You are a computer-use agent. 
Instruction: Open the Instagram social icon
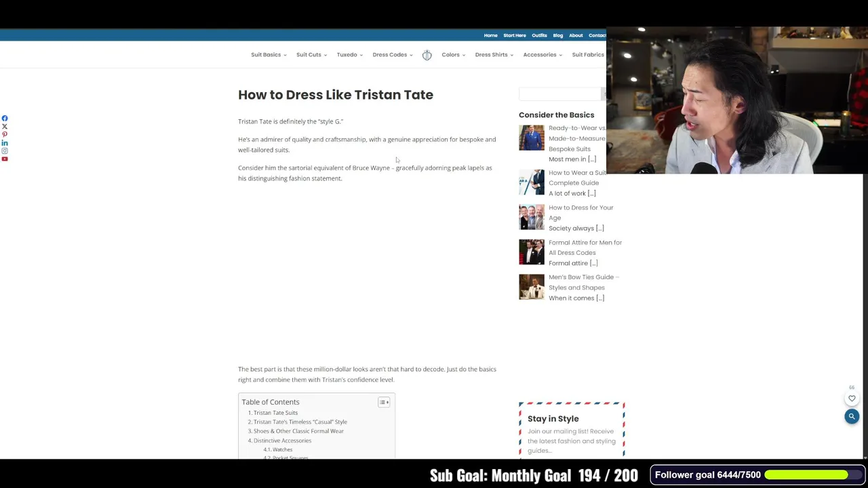pyautogui.click(x=5, y=151)
